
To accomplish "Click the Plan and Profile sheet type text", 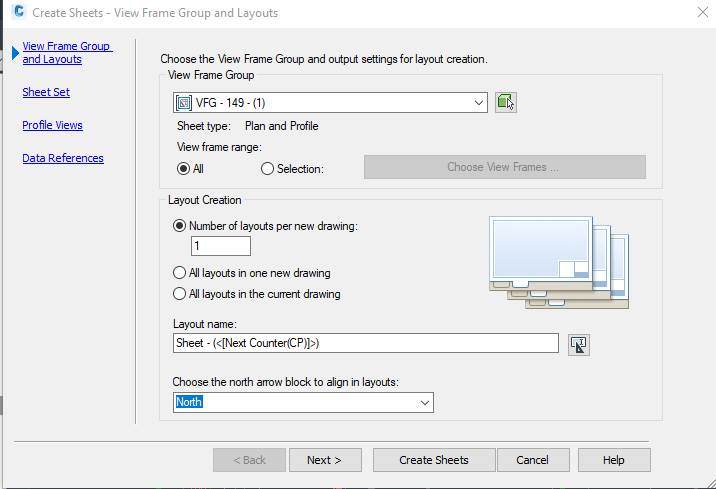I will (x=282, y=126).
